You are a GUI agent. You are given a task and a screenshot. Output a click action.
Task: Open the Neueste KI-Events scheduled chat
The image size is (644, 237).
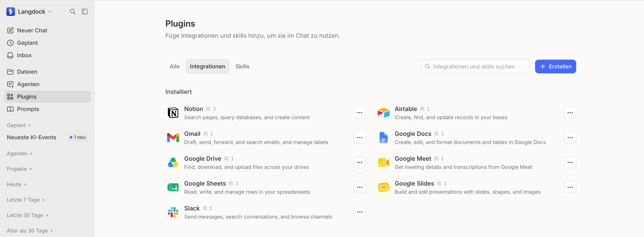[47, 137]
